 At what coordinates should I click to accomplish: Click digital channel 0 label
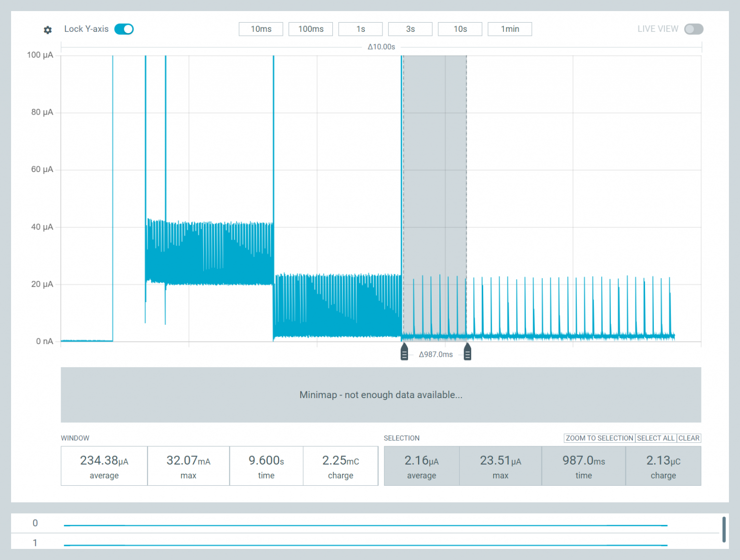coord(34,523)
